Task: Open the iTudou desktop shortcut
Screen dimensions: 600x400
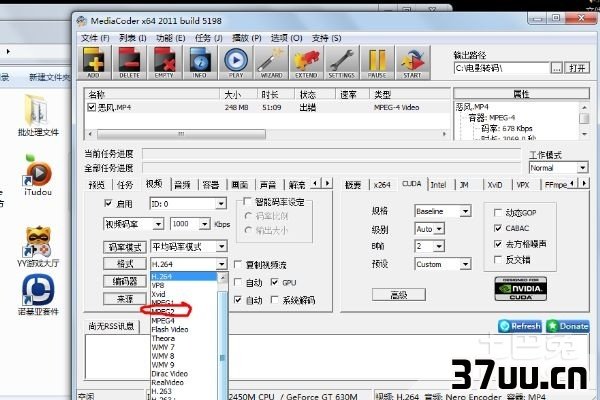Action: coord(38,175)
